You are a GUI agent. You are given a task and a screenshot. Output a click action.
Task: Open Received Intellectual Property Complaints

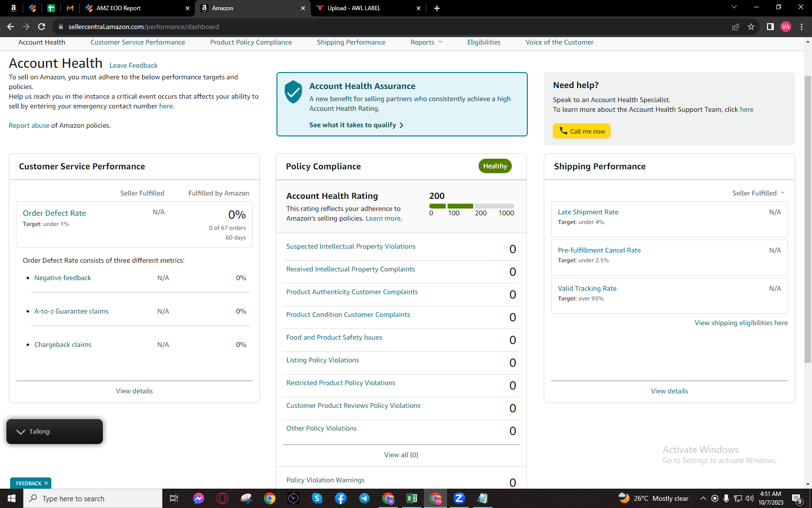350,269
